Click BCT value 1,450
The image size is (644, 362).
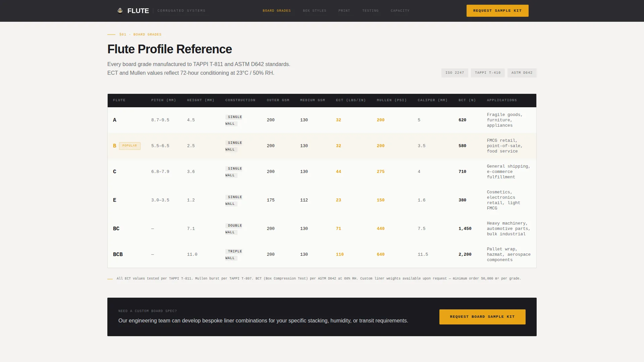pyautogui.click(x=465, y=229)
